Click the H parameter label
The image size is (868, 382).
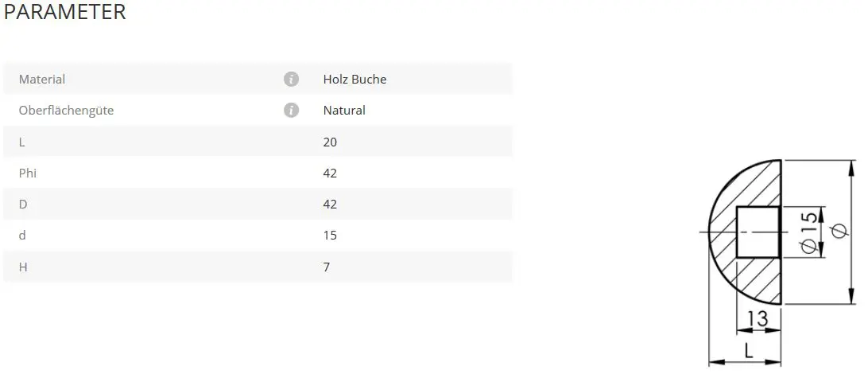tap(23, 267)
